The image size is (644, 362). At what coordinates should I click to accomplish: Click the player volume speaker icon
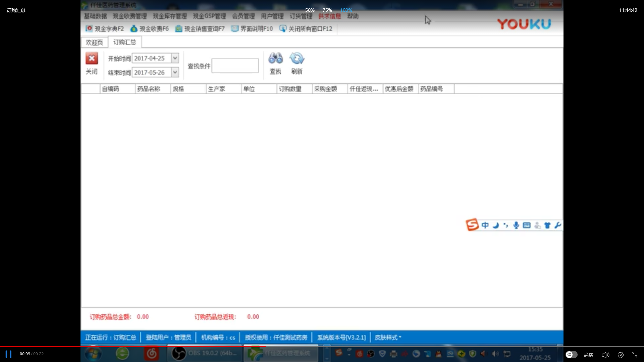(605, 355)
